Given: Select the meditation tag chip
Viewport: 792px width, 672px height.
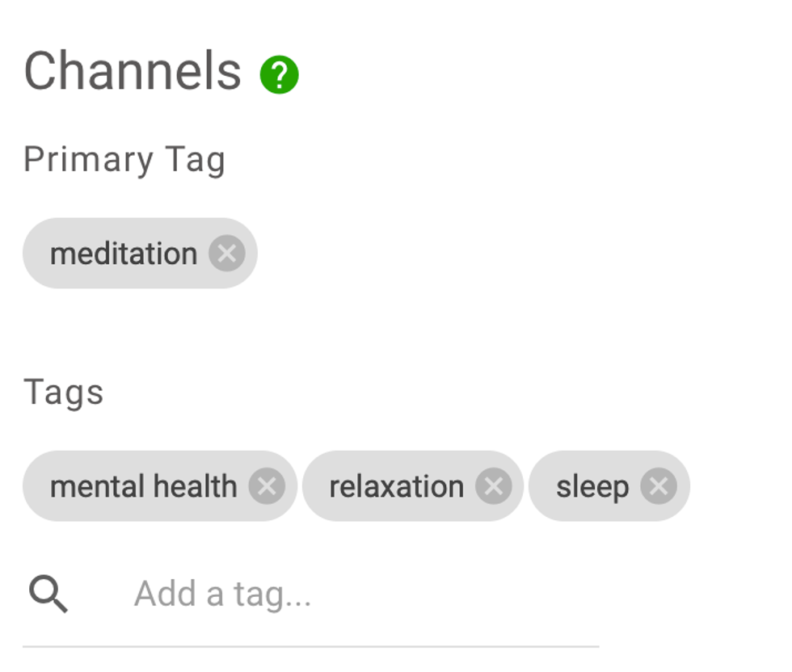Looking at the screenshot, I should click(x=123, y=254).
